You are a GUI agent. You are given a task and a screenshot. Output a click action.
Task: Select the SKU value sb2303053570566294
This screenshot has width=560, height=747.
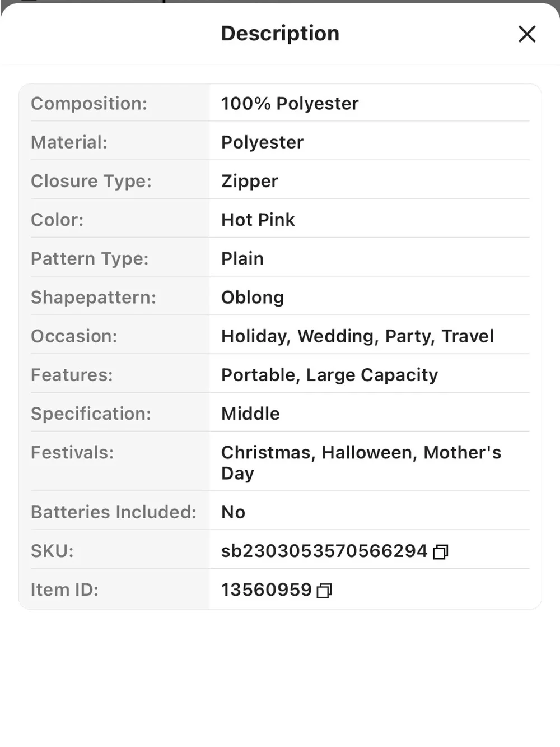[324, 551]
